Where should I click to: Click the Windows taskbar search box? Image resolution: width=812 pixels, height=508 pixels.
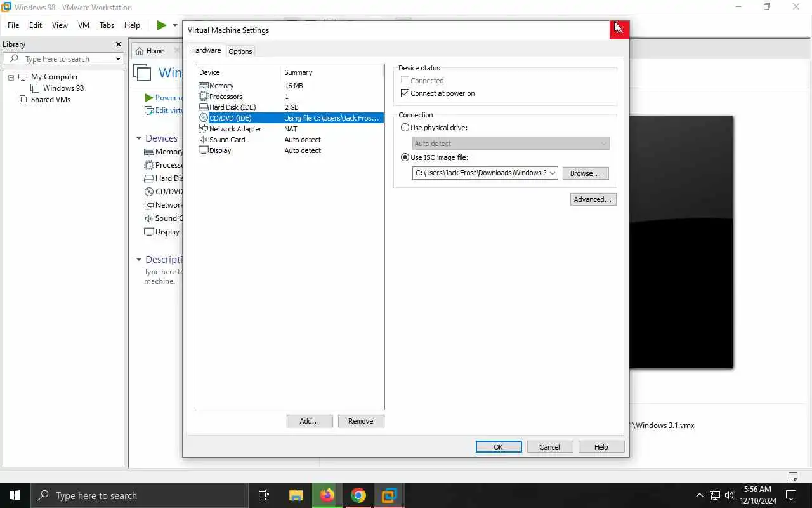click(140, 495)
